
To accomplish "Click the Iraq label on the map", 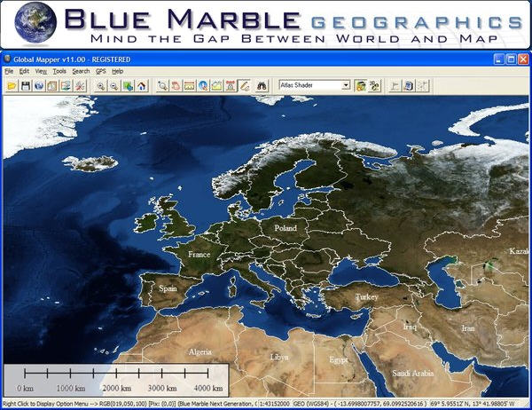I will pos(410,327).
